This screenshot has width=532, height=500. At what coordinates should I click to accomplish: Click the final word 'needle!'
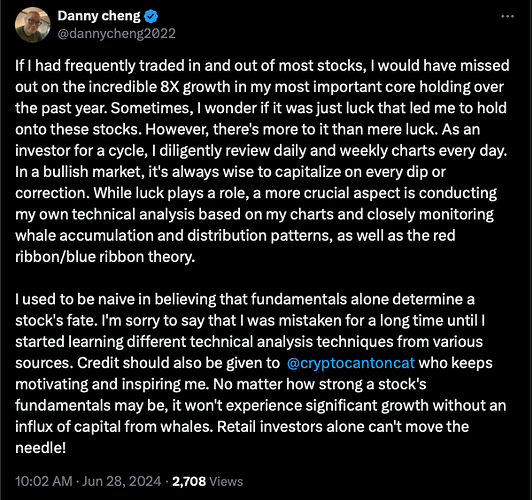(40, 448)
